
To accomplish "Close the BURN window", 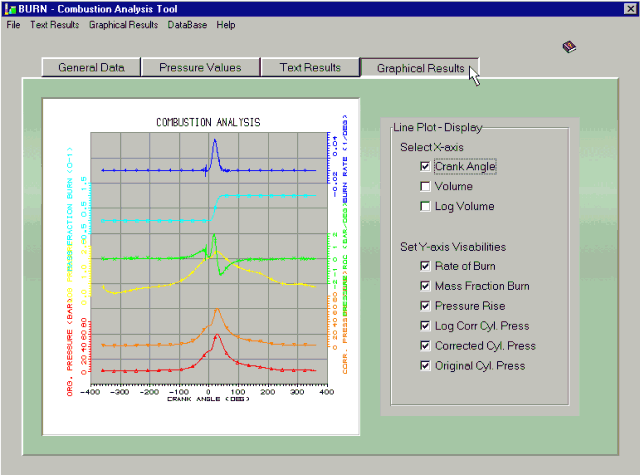I will click(x=630, y=9).
